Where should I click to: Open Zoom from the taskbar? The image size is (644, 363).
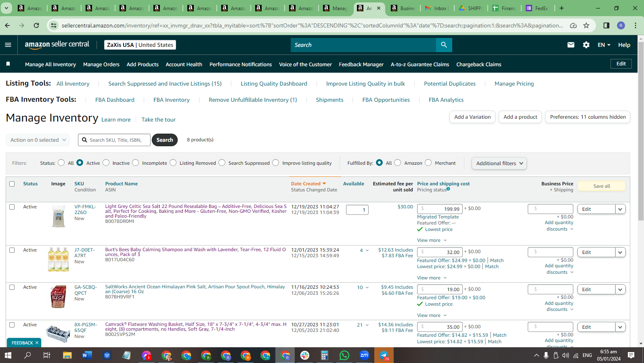(x=364, y=355)
